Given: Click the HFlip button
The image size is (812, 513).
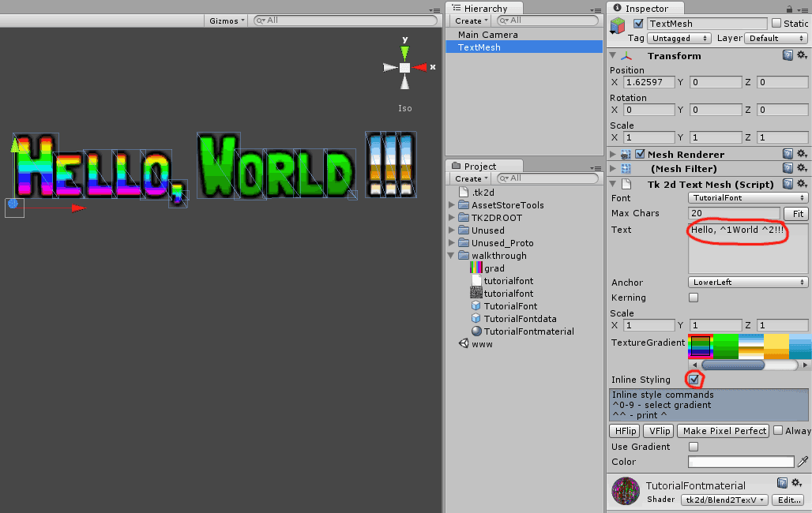Looking at the screenshot, I should [x=625, y=431].
